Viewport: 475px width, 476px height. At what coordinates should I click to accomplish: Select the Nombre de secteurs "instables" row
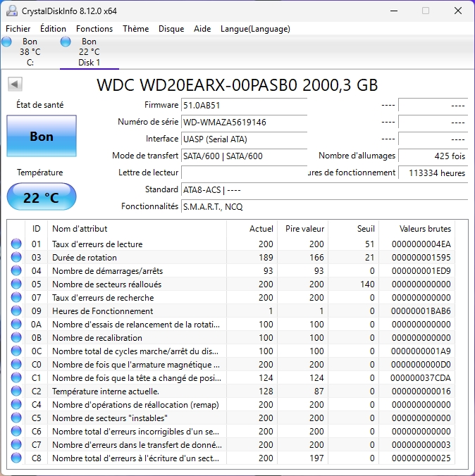click(233, 418)
